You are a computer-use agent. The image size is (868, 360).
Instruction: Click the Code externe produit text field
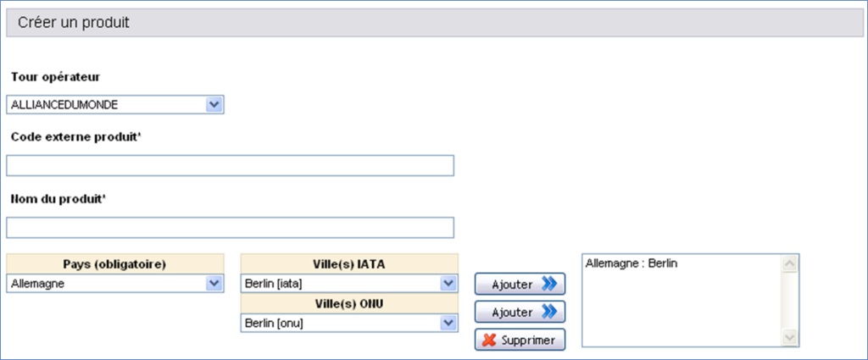point(230,165)
